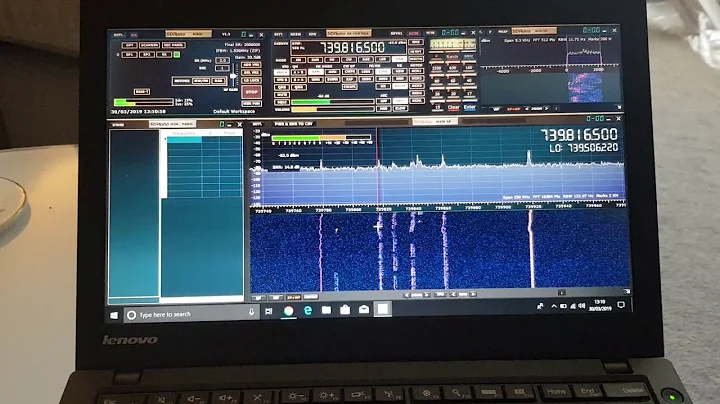
Task: Open SETT. in the RX Control window
Action: click(278, 34)
